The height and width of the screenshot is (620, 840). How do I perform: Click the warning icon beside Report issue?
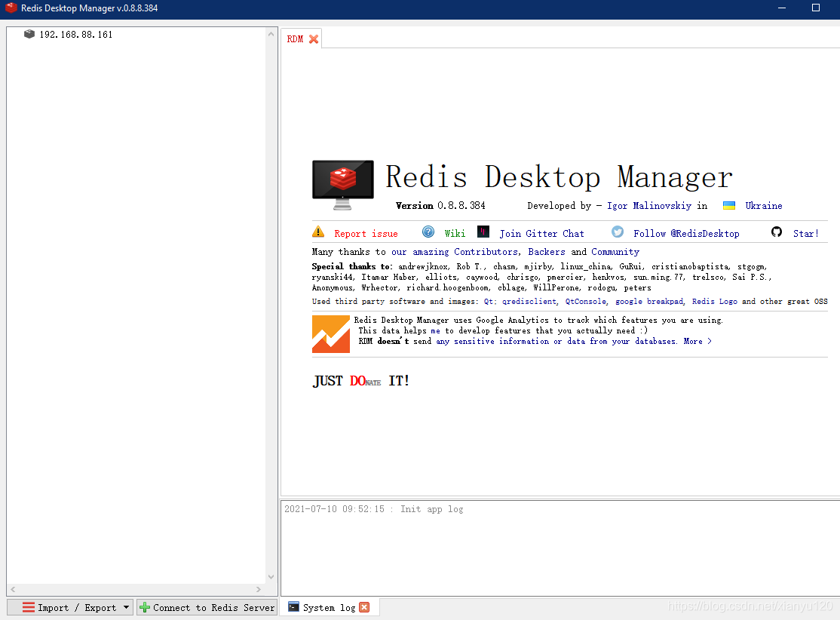tap(318, 232)
